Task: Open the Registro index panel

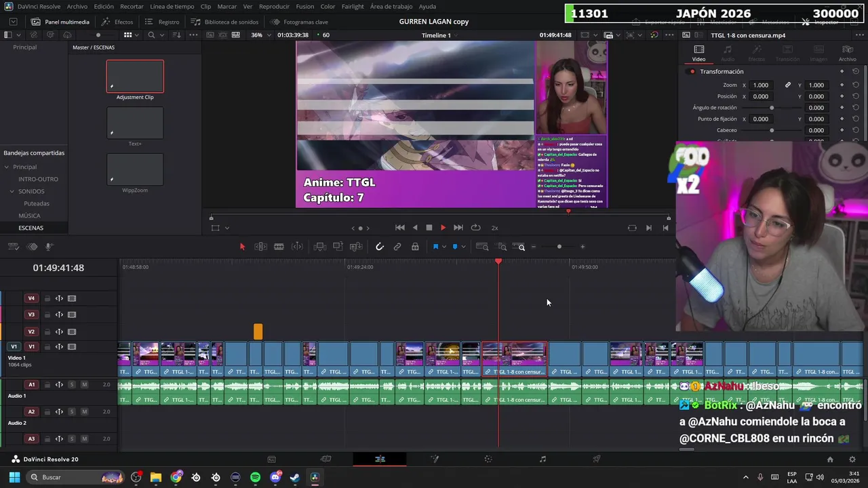Action: pyautogui.click(x=162, y=22)
